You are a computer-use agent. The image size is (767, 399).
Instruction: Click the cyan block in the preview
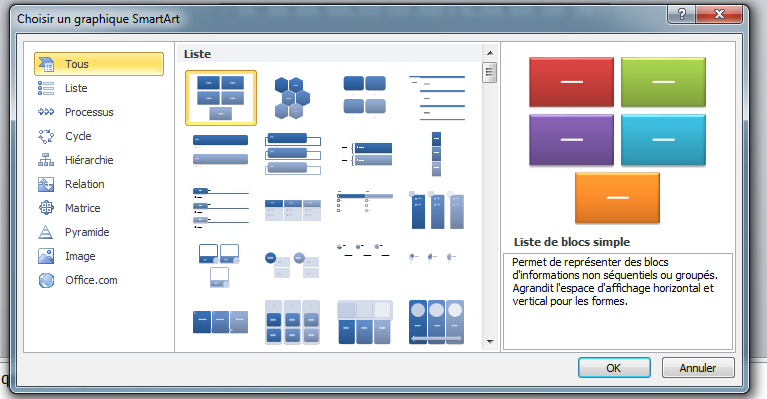click(x=663, y=140)
